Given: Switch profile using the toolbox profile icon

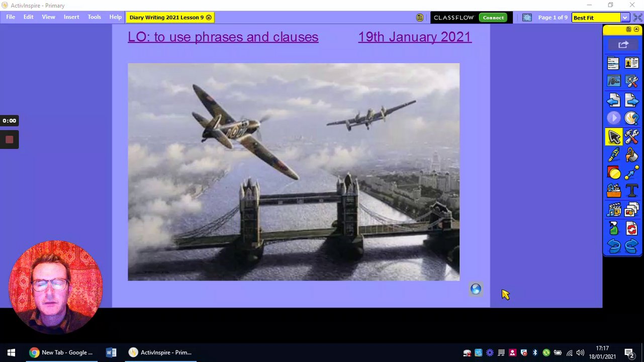Looking at the screenshot, I should [x=631, y=63].
